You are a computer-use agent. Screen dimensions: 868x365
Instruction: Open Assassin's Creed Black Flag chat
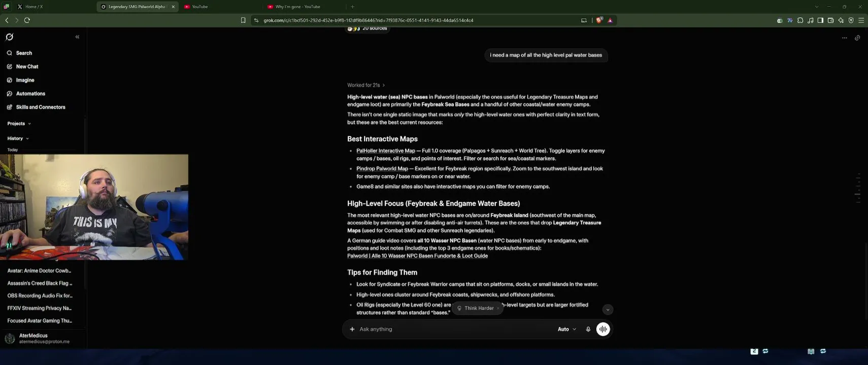pos(40,283)
